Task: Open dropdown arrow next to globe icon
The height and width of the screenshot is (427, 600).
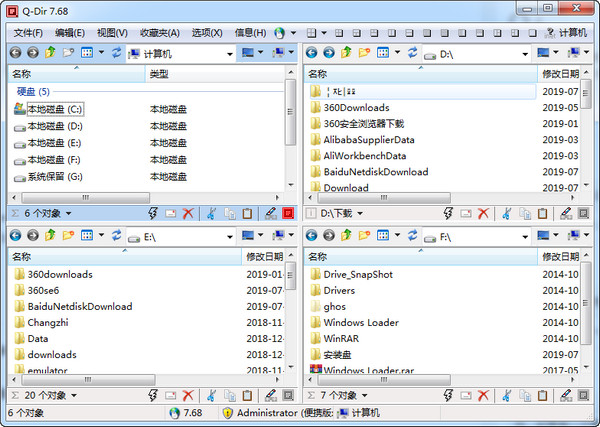Action: (x=293, y=33)
